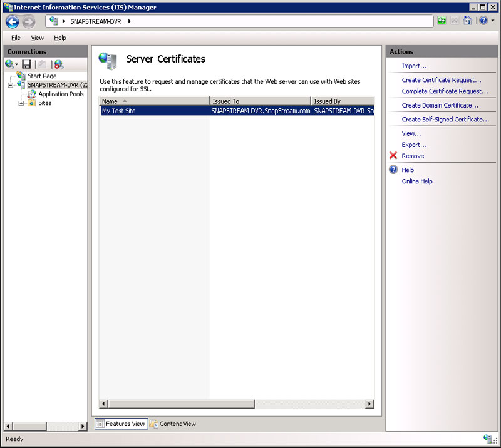Select the Start Page tree item
Viewport: 501px width, 448px height.
(42, 76)
